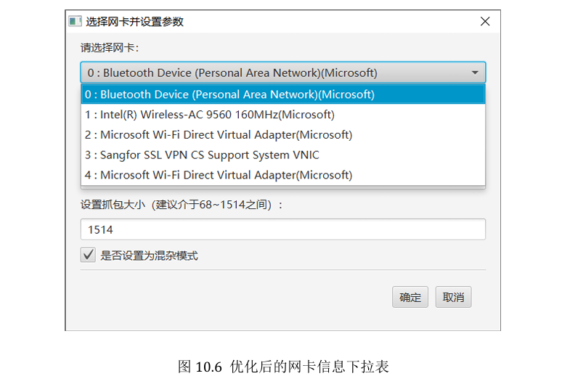Click the 是否设置为混杂模式 checkbox label
The height and width of the screenshot is (392, 562).
point(149,256)
